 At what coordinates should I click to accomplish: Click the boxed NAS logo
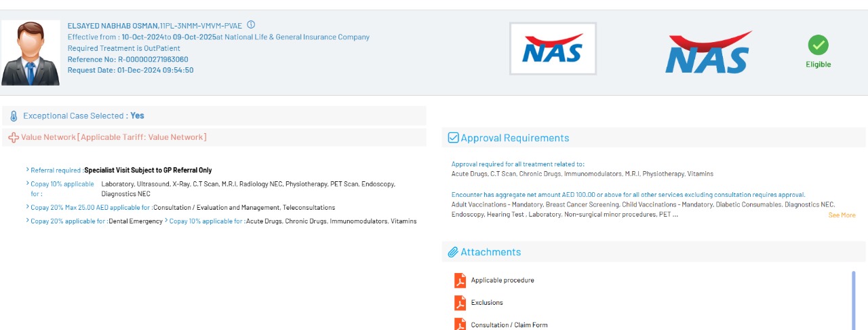click(553, 48)
